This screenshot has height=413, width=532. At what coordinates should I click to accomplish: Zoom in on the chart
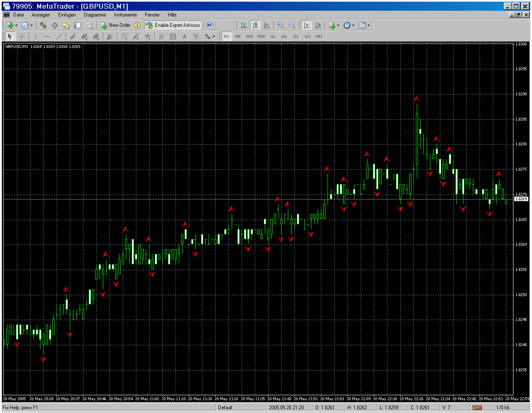[x=280, y=25]
